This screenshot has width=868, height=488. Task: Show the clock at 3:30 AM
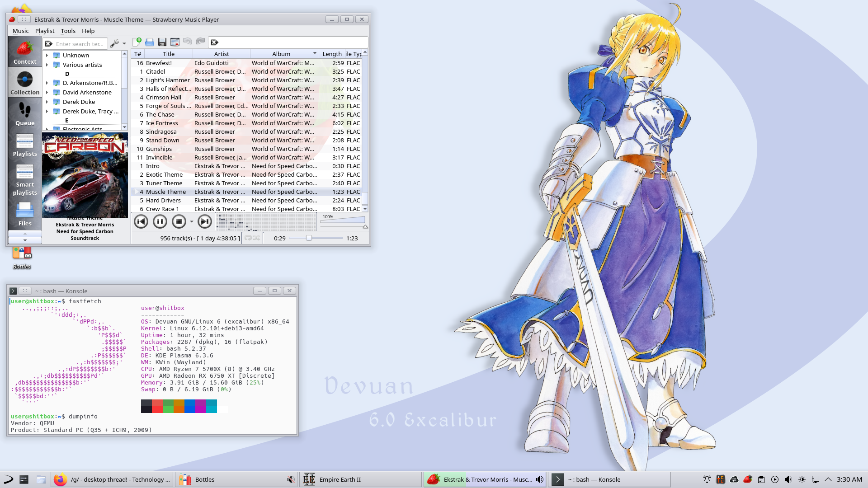tap(849, 479)
